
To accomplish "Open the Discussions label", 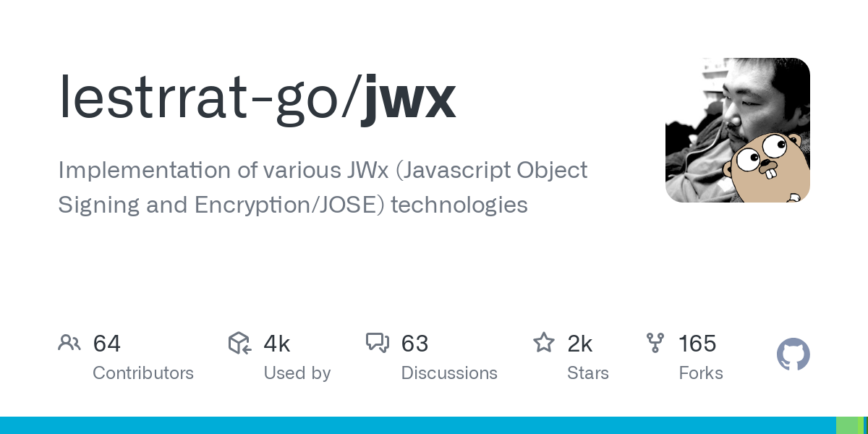I will coord(449,373).
